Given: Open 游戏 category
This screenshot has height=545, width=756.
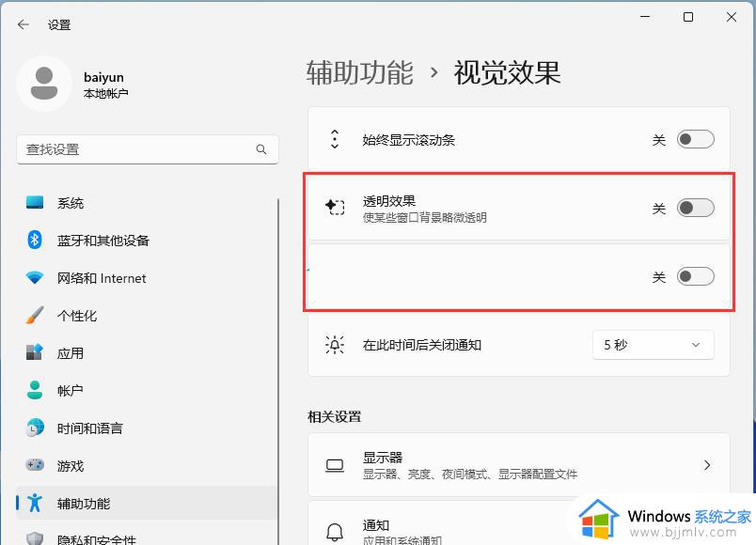Looking at the screenshot, I should [147, 465].
